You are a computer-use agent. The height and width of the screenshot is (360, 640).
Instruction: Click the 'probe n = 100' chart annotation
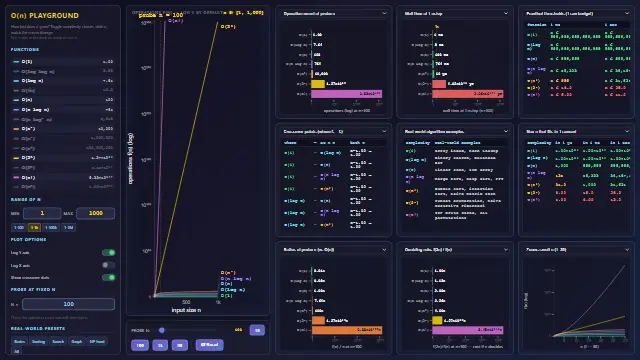pos(161,15)
